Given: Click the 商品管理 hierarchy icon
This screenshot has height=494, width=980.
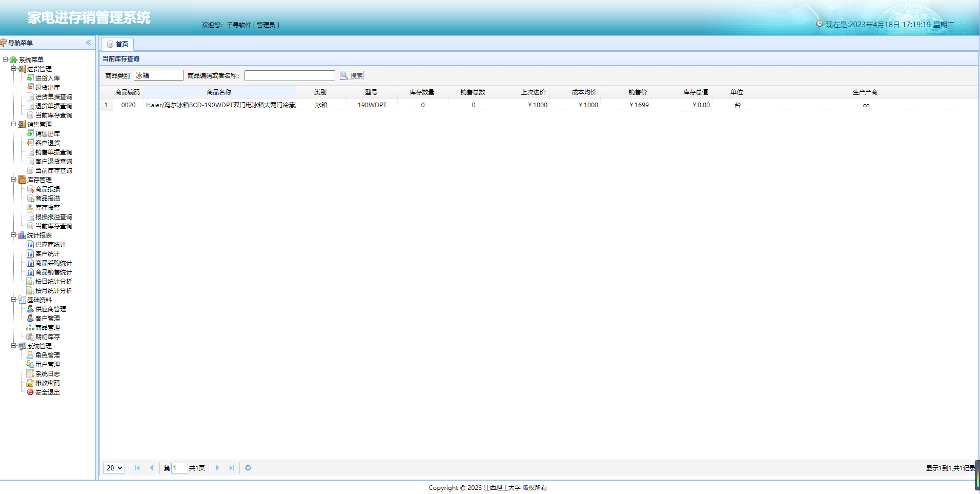Looking at the screenshot, I should 30,327.
